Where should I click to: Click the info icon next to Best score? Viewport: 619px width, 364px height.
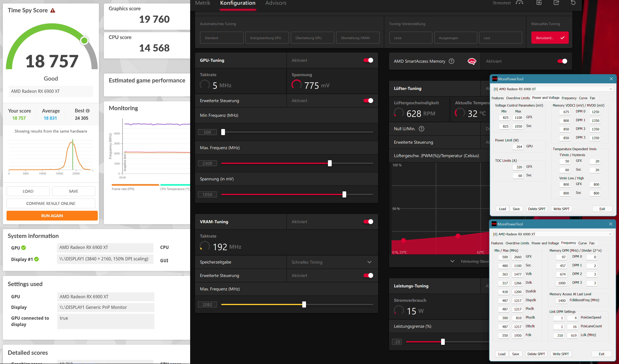[x=88, y=111]
